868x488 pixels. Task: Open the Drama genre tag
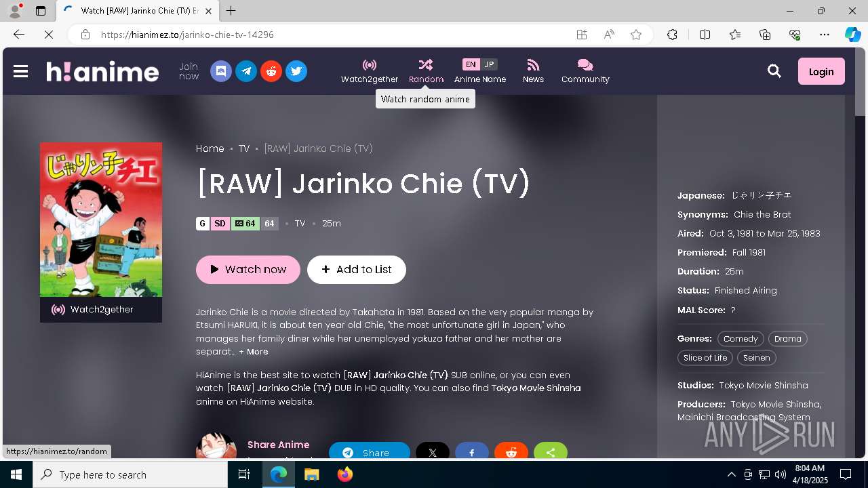[x=788, y=339]
